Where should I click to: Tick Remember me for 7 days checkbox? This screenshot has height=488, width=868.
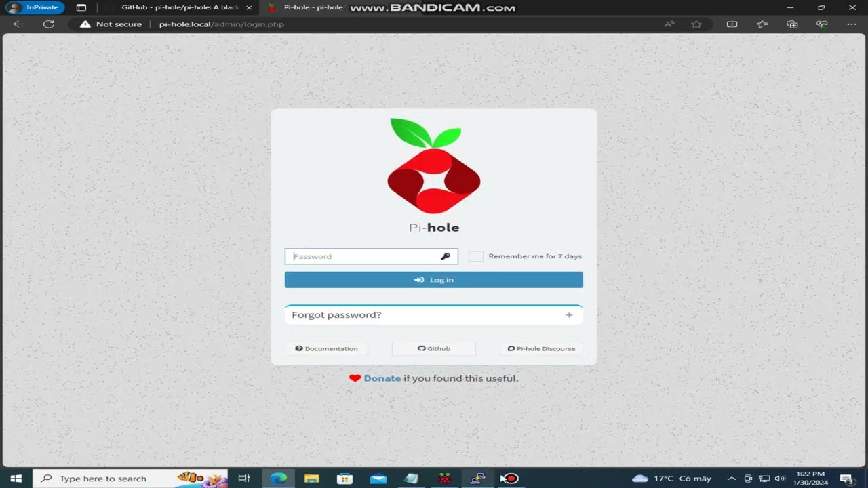point(476,256)
